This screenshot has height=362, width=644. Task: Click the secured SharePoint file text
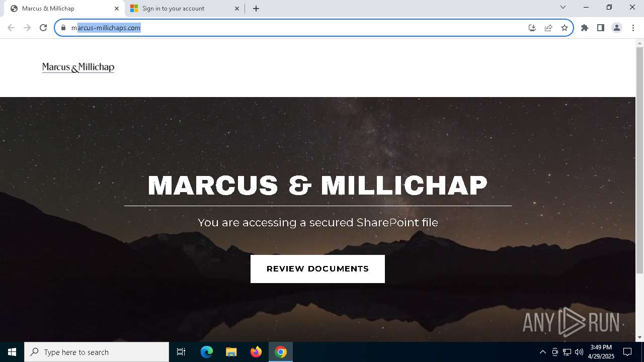tap(318, 222)
